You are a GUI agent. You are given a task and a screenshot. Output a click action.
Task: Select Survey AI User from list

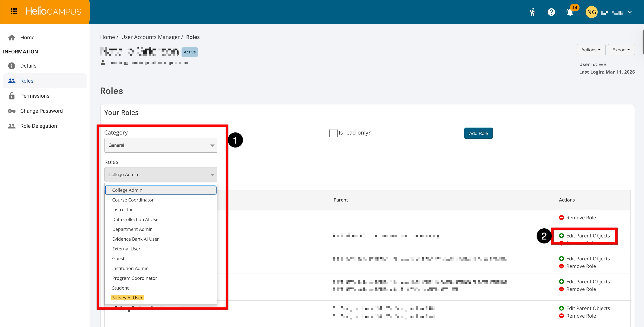coord(127,298)
